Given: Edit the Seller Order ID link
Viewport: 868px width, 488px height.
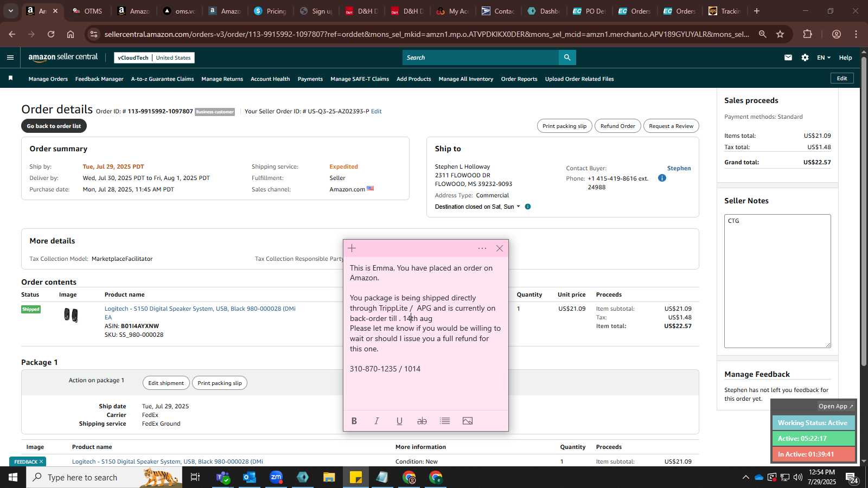Looking at the screenshot, I should tap(376, 111).
